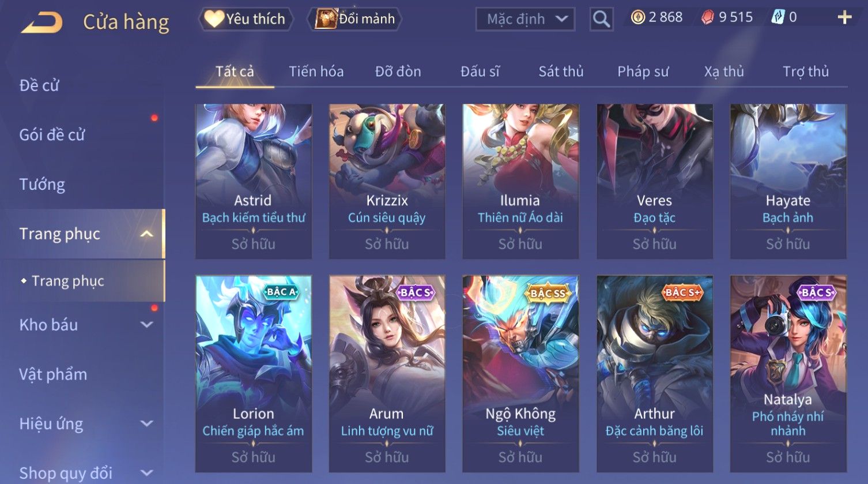Image resolution: width=868 pixels, height=484 pixels.
Task: Open Gói đề cử in sidebar
Action: pyautogui.click(x=52, y=135)
